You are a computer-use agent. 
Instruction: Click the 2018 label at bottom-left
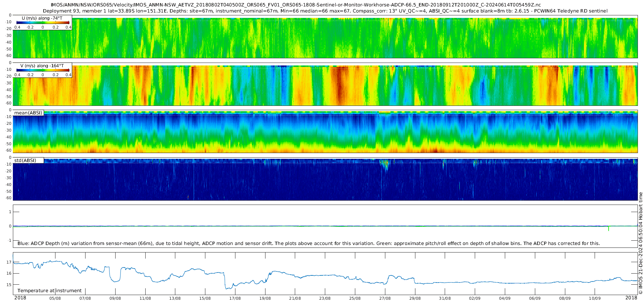pyautogui.click(x=20, y=298)
